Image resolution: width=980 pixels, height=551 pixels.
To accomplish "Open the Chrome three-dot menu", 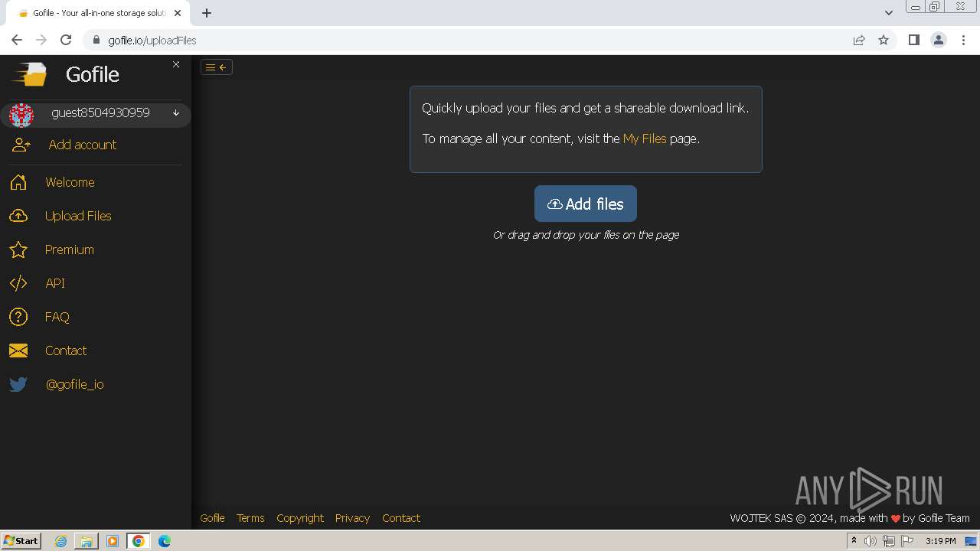I will click(x=963, y=40).
